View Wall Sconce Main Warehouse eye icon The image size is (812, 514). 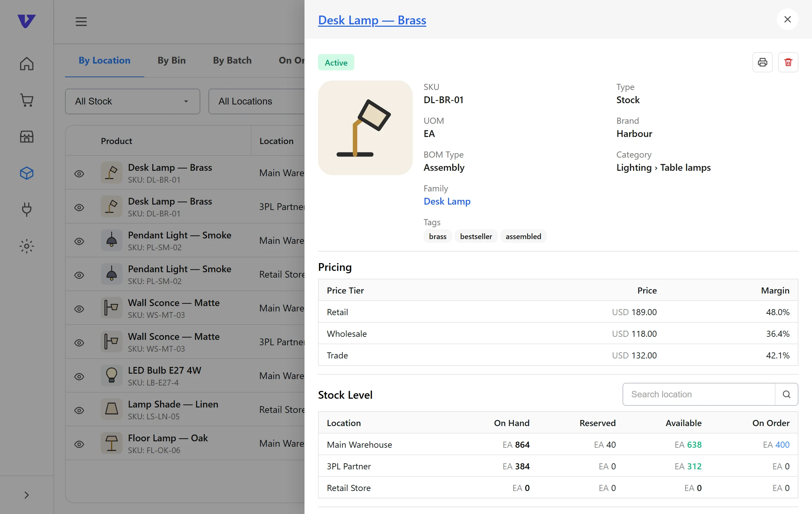79,309
